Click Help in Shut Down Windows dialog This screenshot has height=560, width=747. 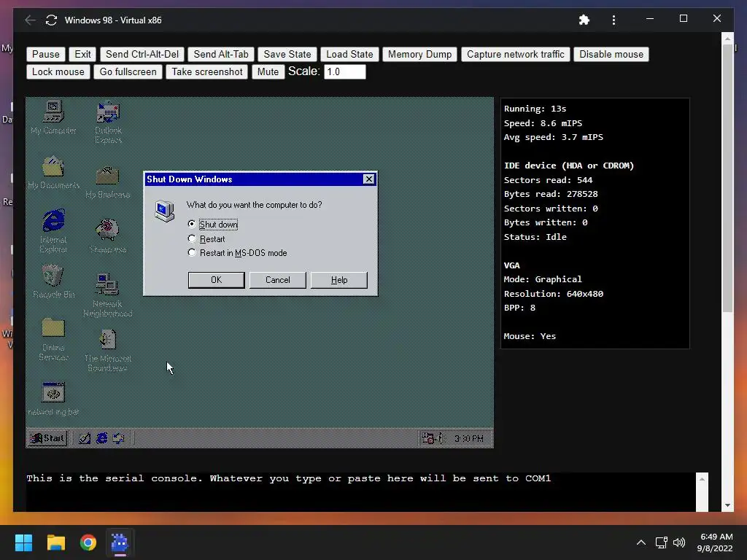pos(339,280)
